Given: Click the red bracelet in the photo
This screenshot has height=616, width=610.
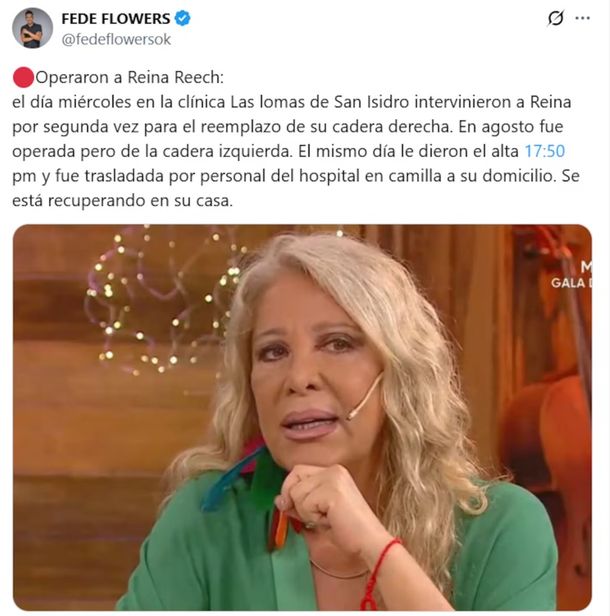Looking at the screenshot, I should (x=376, y=574).
